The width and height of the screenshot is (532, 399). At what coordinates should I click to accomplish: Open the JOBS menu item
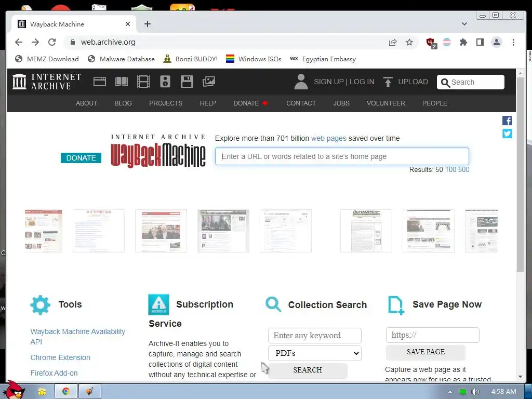(341, 103)
